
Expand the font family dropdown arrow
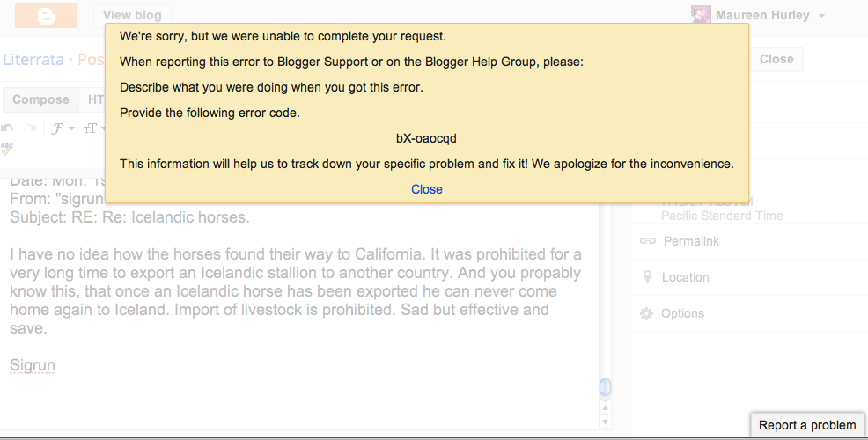pyautogui.click(x=71, y=129)
